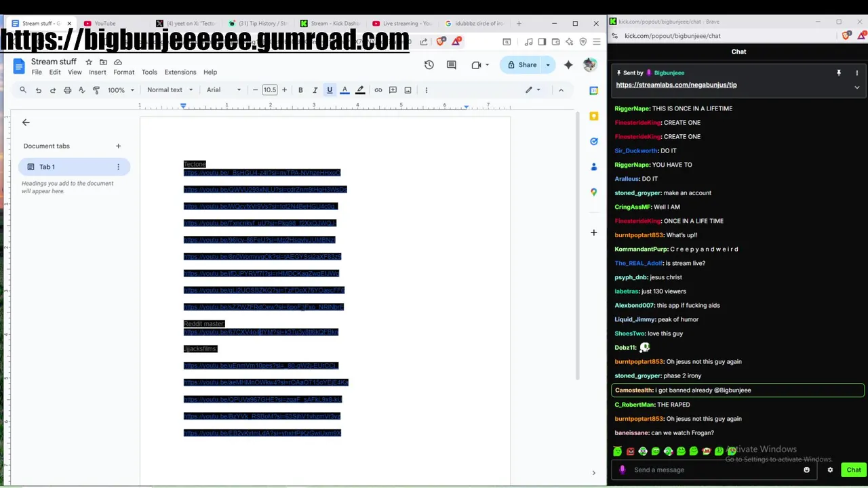This screenshot has height=488, width=868.
Task: Print the Stream stuff document
Action: click(67, 90)
